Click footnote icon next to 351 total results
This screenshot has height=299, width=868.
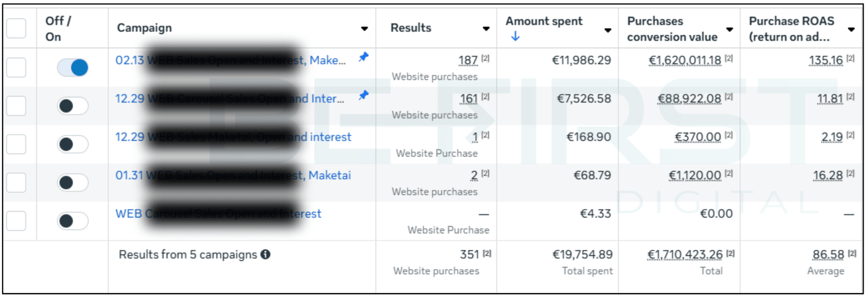coord(487,253)
